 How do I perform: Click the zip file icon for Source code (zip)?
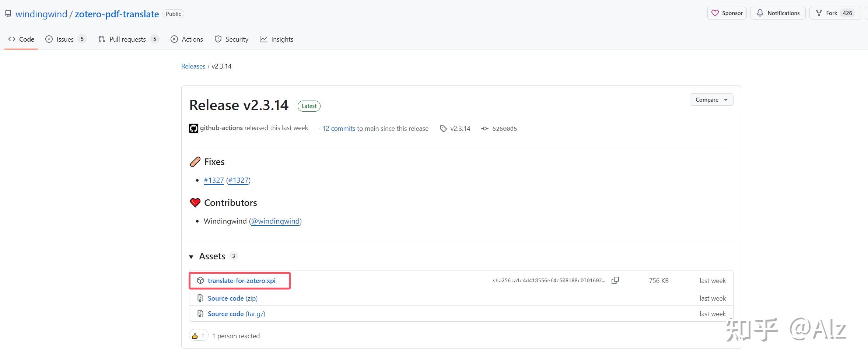coord(200,298)
